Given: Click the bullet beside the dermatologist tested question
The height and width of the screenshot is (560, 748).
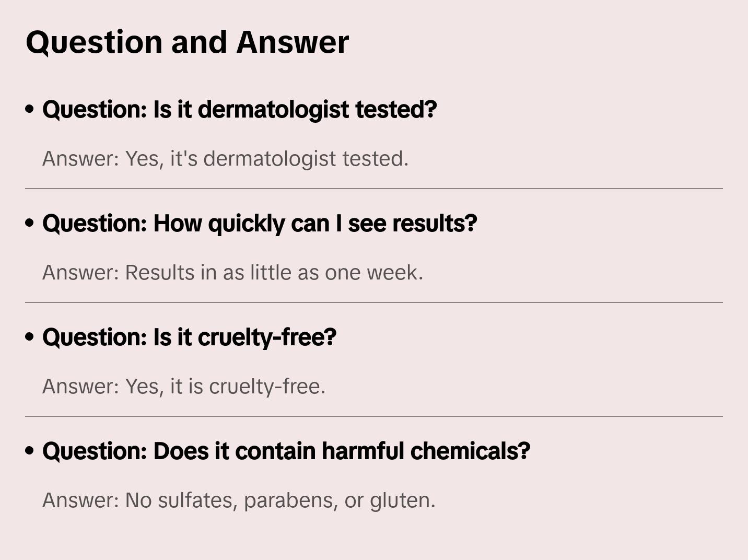Looking at the screenshot, I should (30, 109).
